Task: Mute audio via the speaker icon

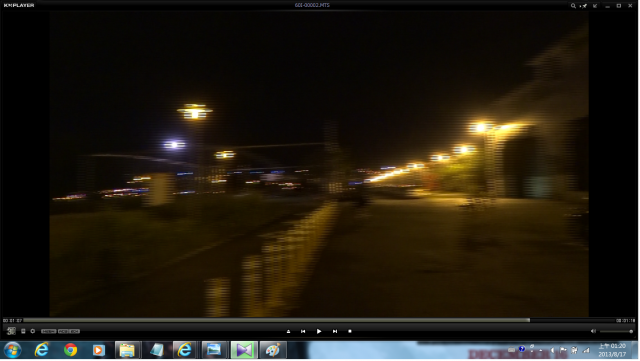Action: (593, 332)
